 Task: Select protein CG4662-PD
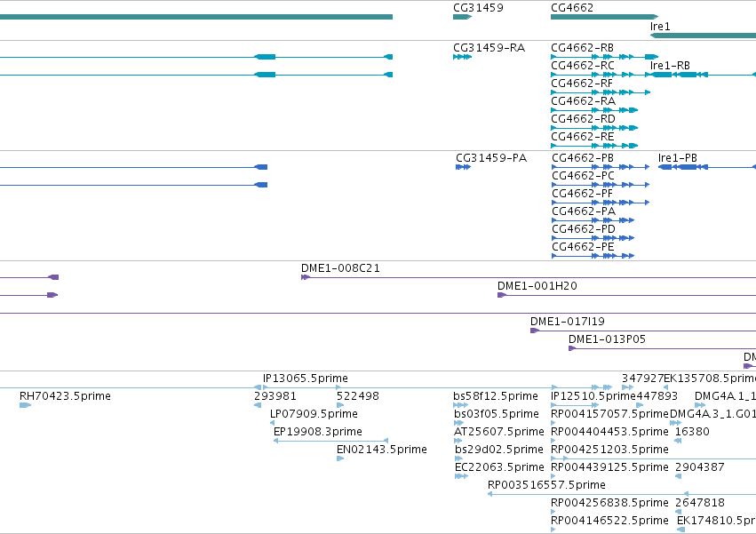point(584,229)
